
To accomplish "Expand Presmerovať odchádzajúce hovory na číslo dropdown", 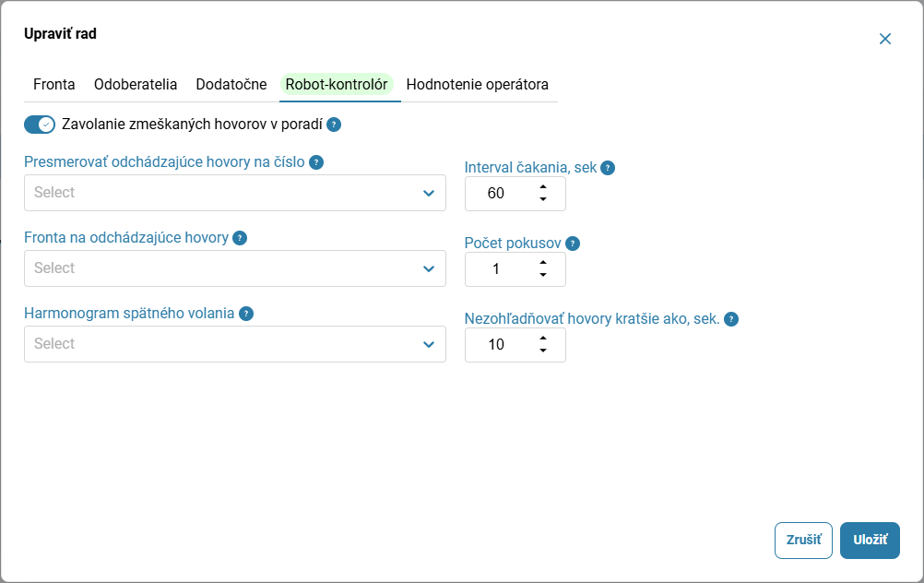I will click(235, 193).
